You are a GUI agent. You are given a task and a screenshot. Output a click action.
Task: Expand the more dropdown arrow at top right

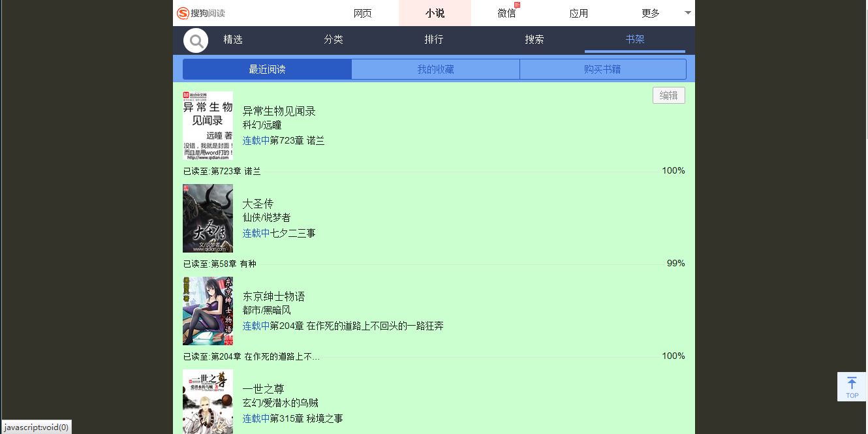[688, 13]
